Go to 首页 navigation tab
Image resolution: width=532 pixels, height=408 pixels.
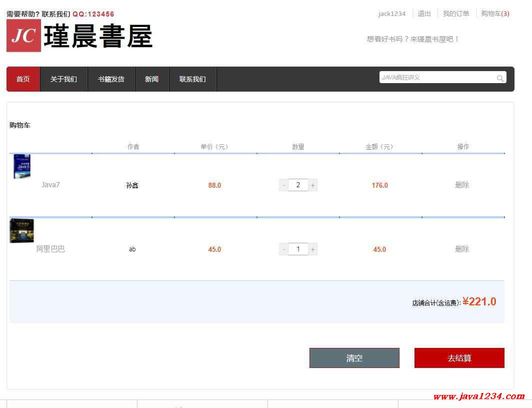(23, 79)
